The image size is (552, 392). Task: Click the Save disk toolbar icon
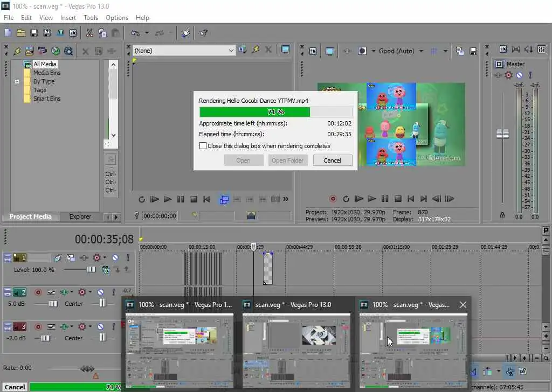click(34, 33)
